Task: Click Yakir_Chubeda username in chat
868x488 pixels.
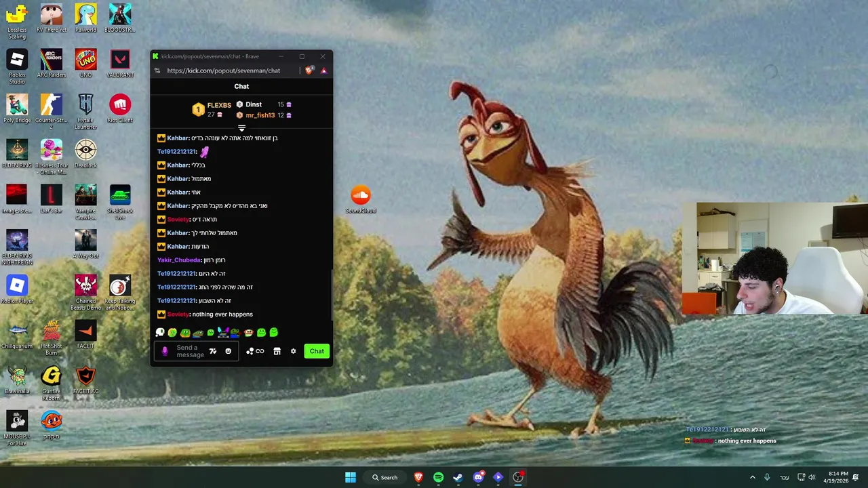Action: tap(180, 260)
